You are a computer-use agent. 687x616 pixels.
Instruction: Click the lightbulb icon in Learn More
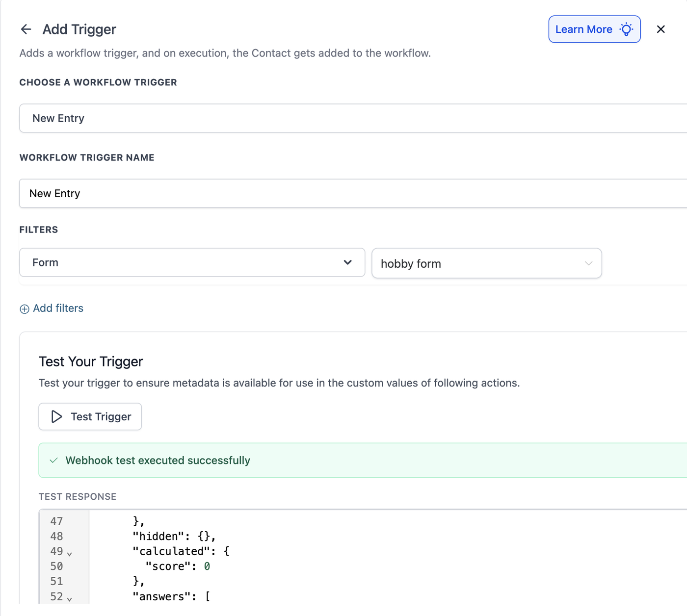626,29
